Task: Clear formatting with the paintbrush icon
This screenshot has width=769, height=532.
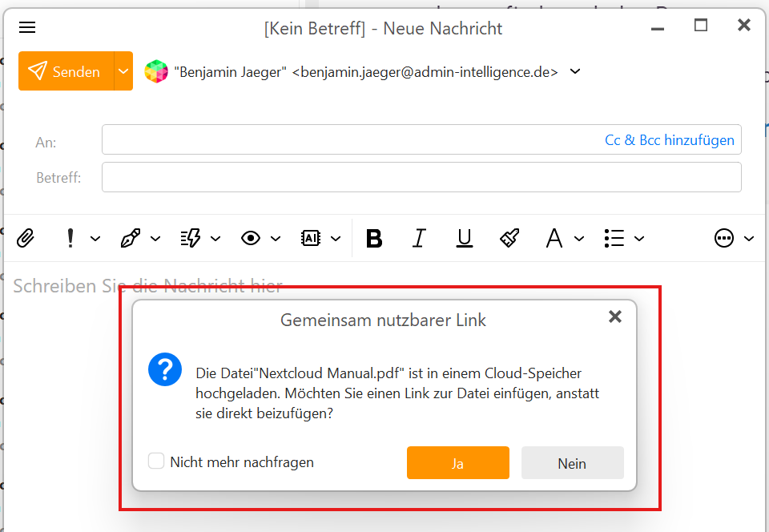Action: click(509, 238)
